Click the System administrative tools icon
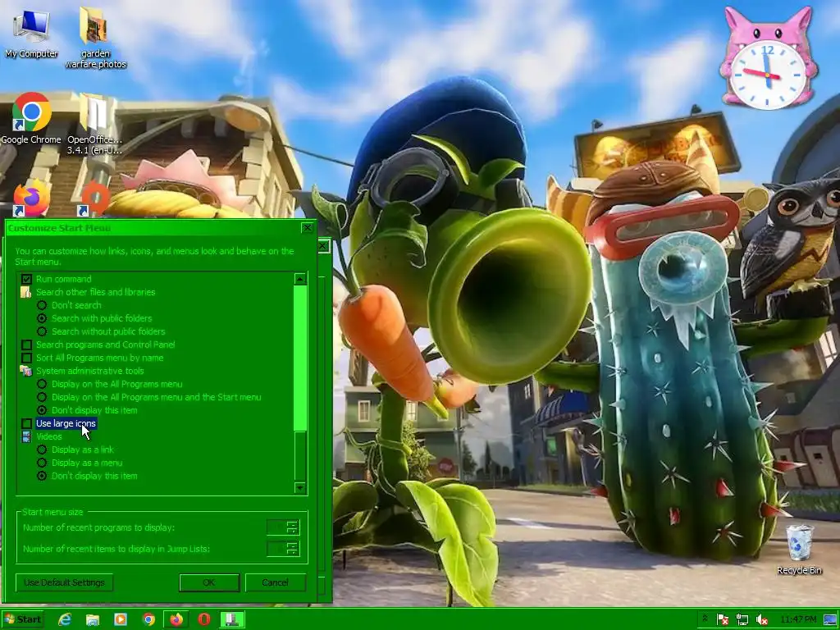The width and height of the screenshot is (840, 630). coord(25,371)
